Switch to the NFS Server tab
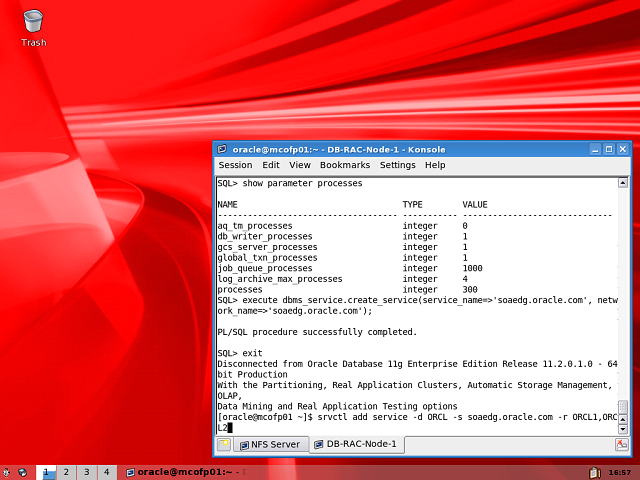640x480 pixels. click(269, 444)
